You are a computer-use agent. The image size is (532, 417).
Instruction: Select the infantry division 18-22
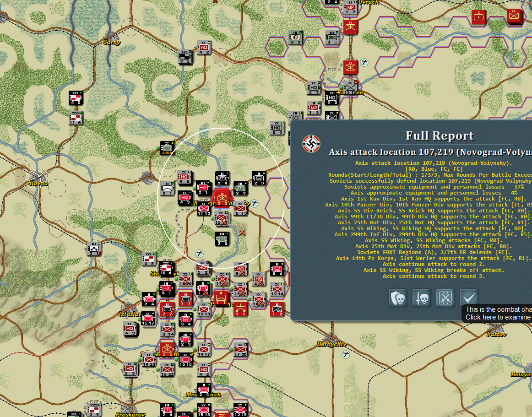pos(167,369)
